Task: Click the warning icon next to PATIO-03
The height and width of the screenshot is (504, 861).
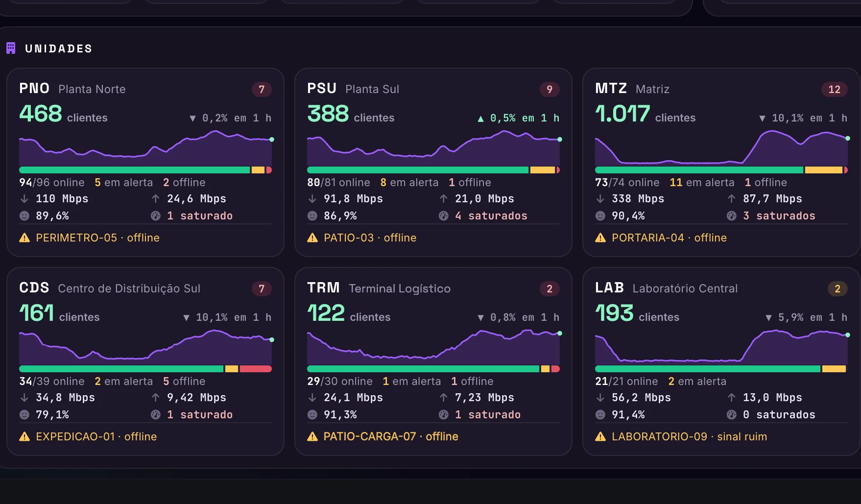Action: (x=312, y=238)
